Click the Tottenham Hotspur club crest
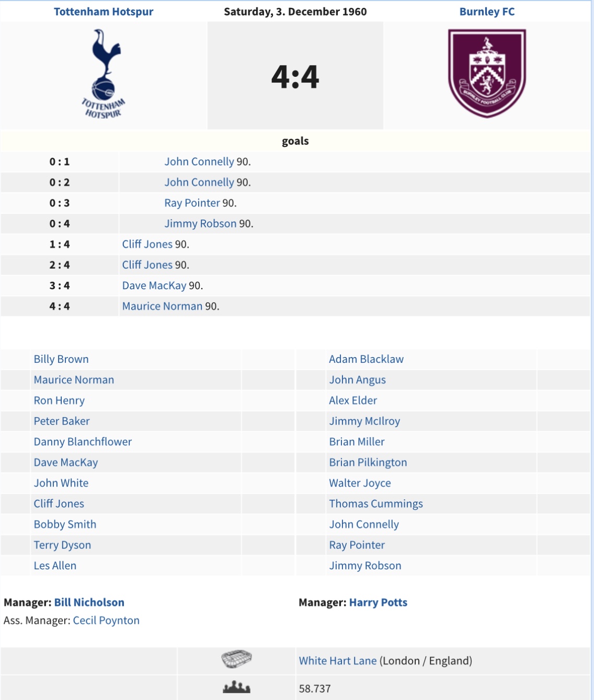The image size is (594, 700). pos(104,74)
